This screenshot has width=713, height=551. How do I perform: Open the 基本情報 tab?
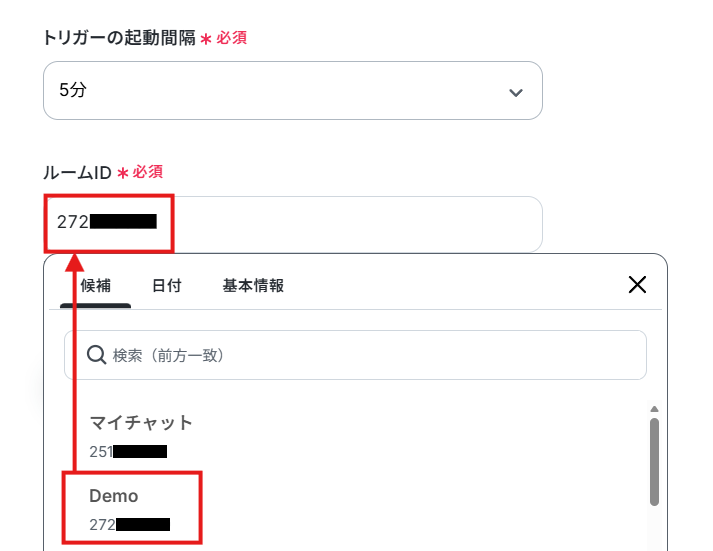pyautogui.click(x=253, y=286)
